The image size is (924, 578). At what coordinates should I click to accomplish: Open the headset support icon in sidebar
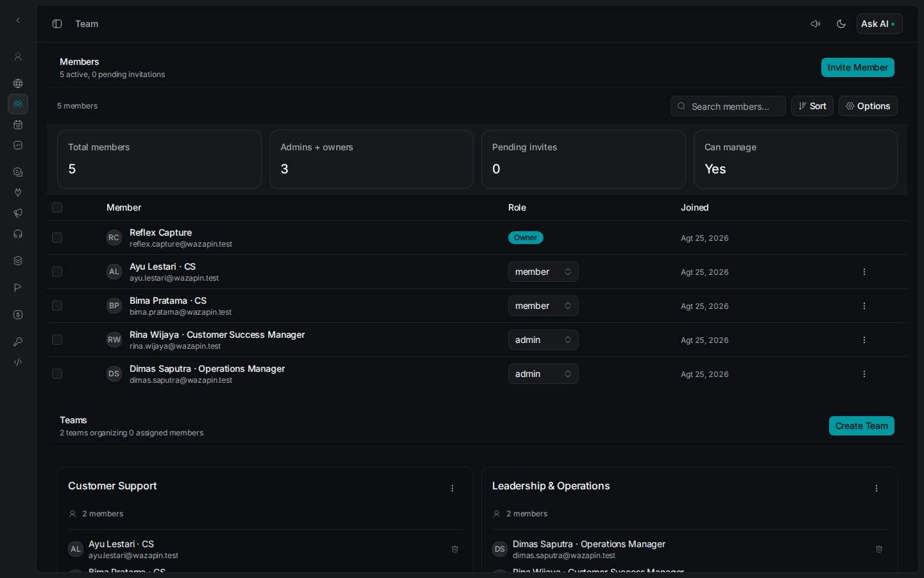18,234
